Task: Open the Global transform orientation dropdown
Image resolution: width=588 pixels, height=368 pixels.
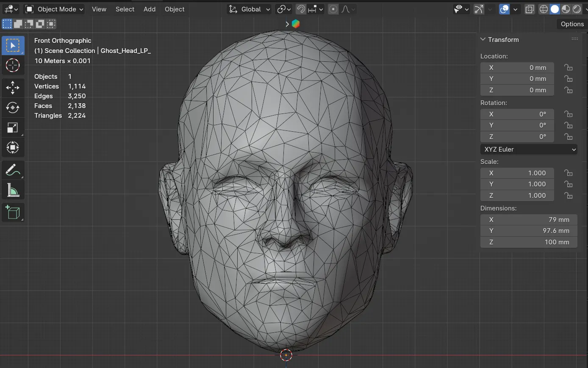Action: (249, 9)
